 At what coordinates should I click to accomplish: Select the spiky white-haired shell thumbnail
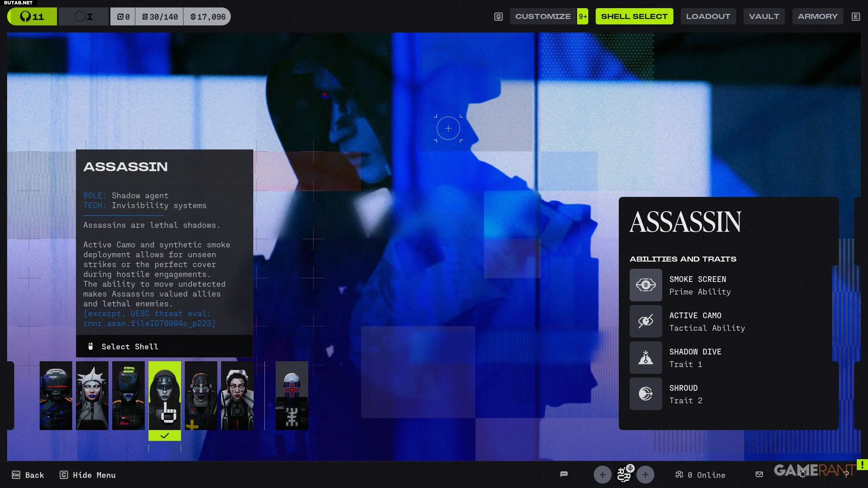click(x=92, y=395)
